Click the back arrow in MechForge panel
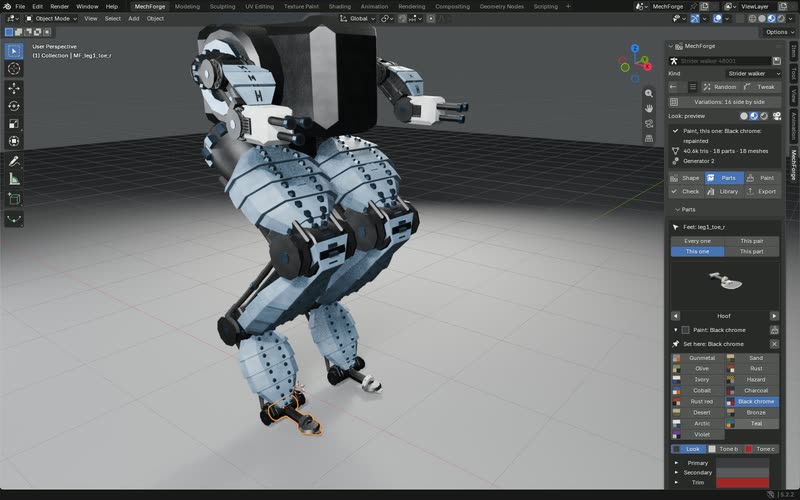The width and height of the screenshot is (800, 500). pyautogui.click(x=673, y=87)
